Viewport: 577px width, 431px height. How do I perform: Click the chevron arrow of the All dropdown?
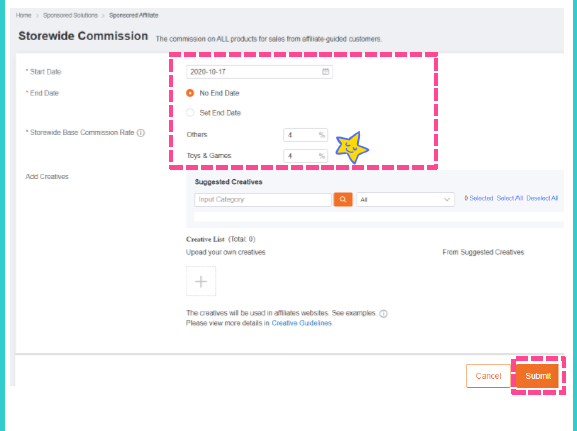447,199
